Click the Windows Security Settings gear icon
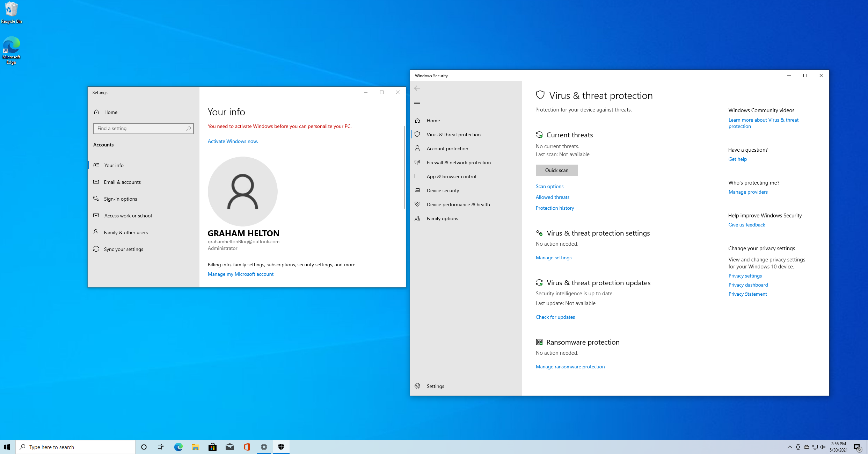This screenshot has width=868, height=454. (417, 386)
